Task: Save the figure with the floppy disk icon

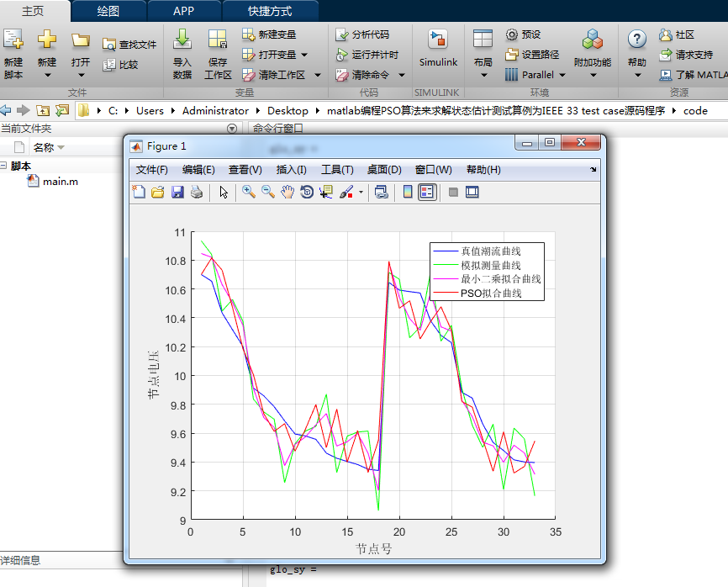Action: click(x=177, y=192)
